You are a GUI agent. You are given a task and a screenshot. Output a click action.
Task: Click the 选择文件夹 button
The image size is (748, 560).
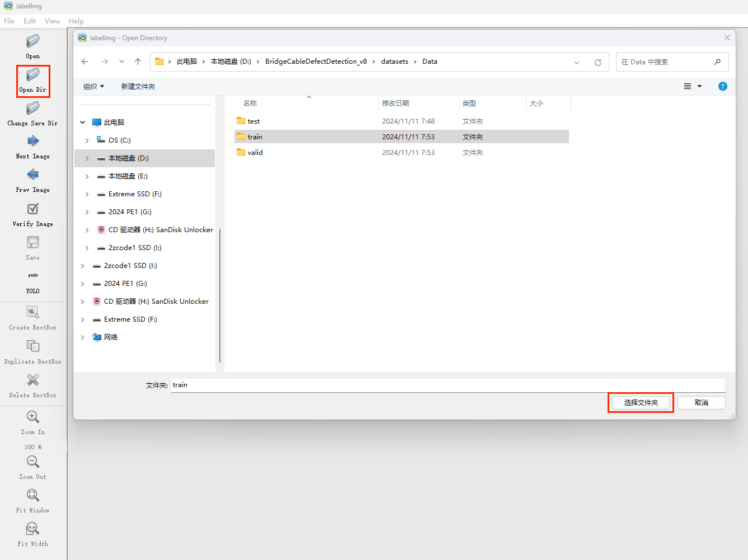(641, 403)
